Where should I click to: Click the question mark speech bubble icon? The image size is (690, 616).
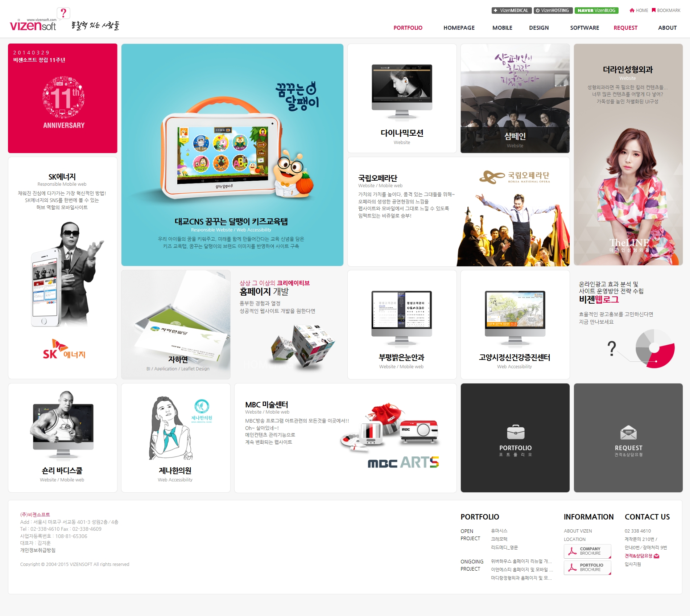pyautogui.click(x=63, y=13)
